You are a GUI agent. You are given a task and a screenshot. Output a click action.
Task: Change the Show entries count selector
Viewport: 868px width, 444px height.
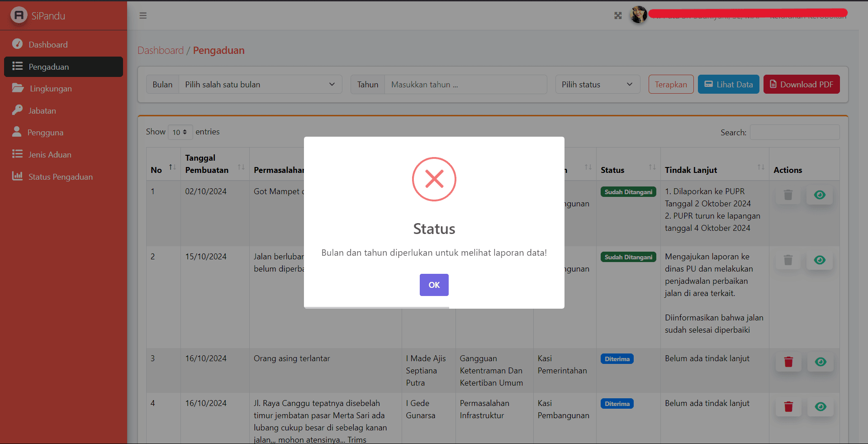(x=180, y=132)
